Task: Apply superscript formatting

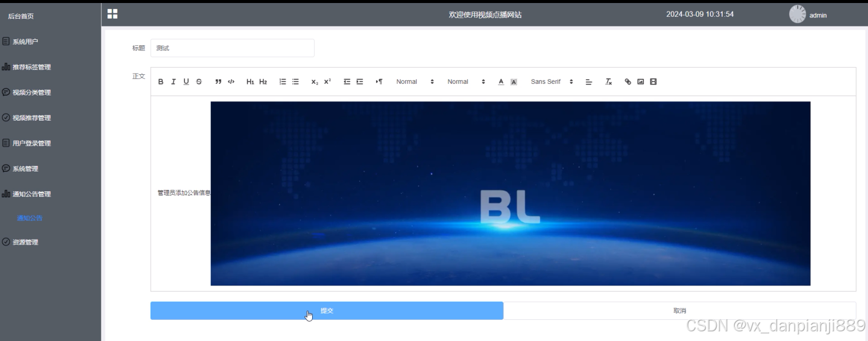Action: pyautogui.click(x=327, y=81)
